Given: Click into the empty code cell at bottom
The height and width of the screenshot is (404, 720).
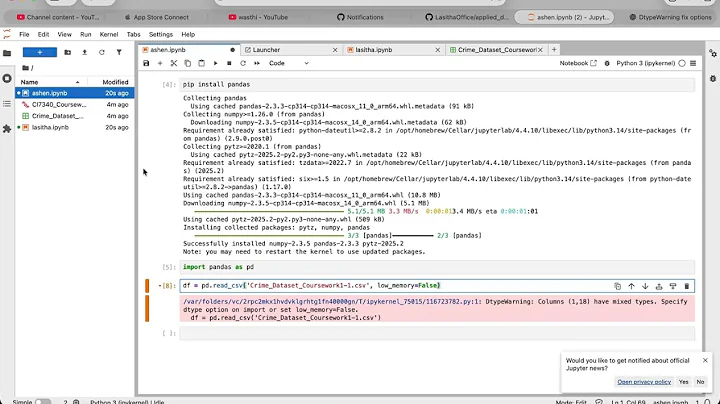Looking at the screenshot, I should click(437, 333).
